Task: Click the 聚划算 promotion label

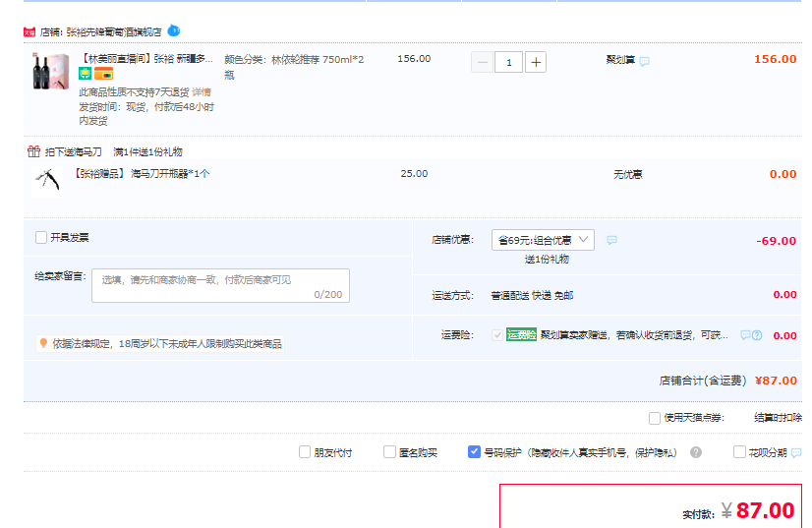Action: [x=620, y=60]
